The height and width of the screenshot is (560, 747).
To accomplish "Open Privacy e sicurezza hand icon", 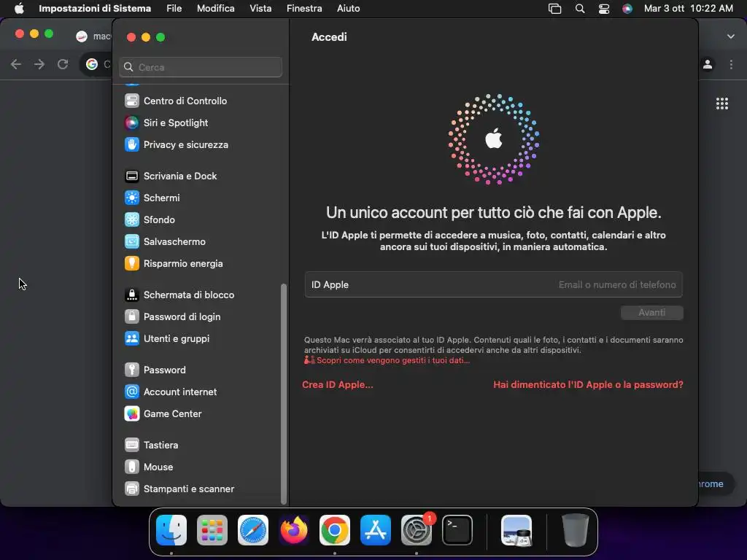I will tap(132, 145).
